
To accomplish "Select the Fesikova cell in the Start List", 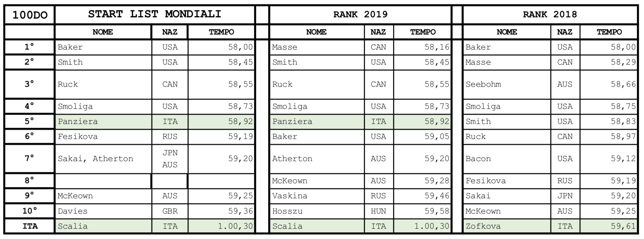I will point(103,137).
